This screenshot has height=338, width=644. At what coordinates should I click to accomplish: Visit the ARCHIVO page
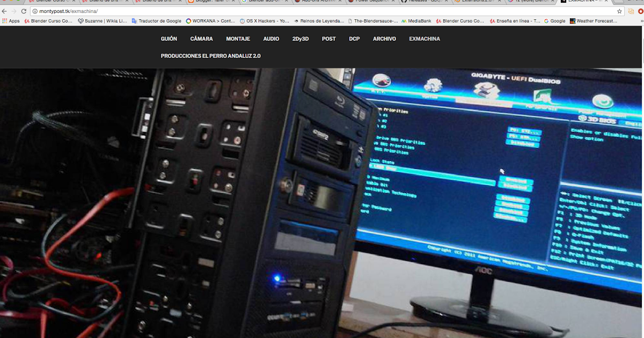(x=384, y=39)
